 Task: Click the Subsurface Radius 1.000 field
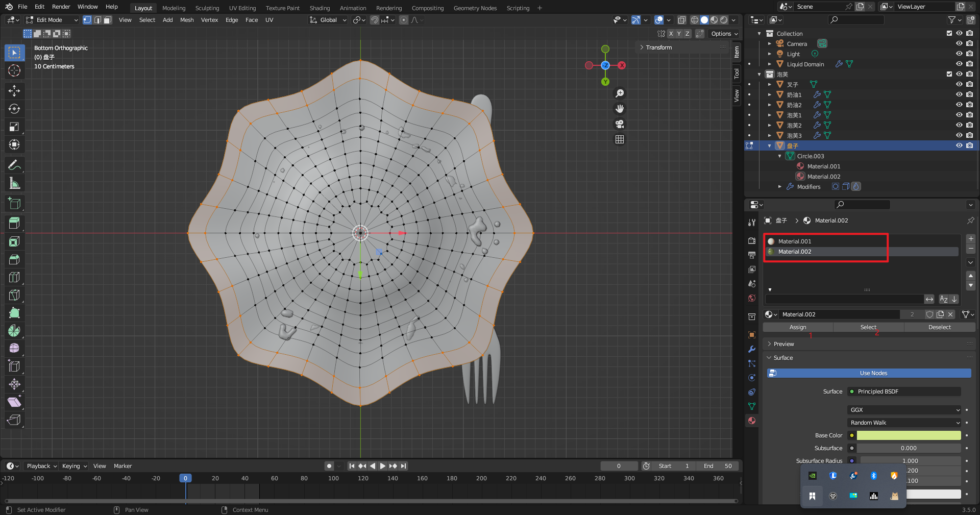coord(910,461)
